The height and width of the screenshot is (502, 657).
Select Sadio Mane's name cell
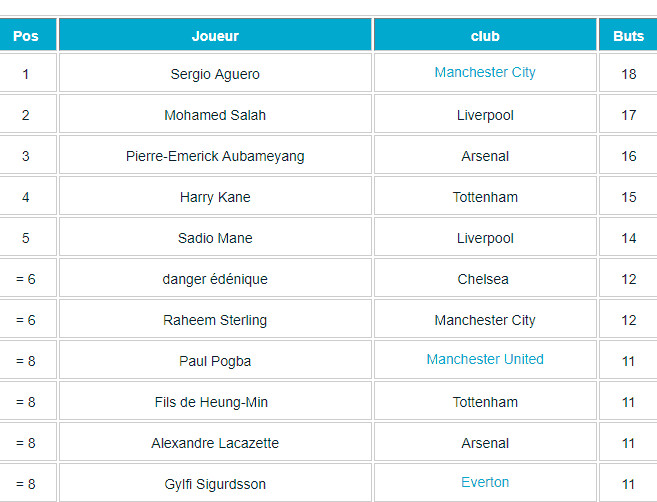click(x=215, y=238)
